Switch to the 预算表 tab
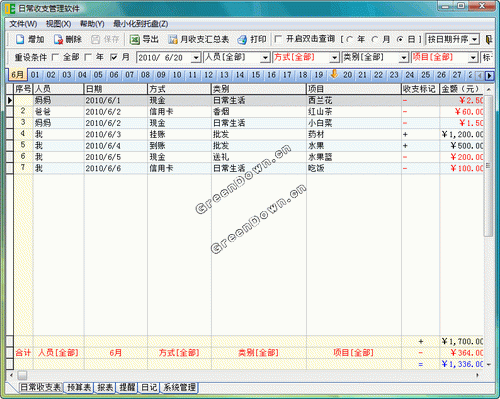 pos(79,387)
